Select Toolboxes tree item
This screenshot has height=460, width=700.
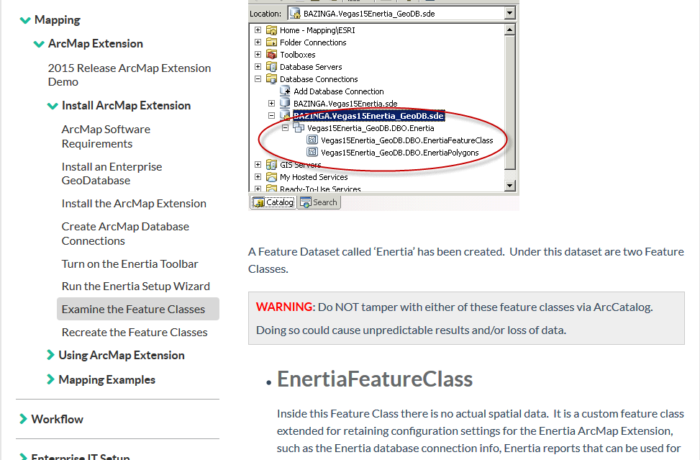coord(297,54)
